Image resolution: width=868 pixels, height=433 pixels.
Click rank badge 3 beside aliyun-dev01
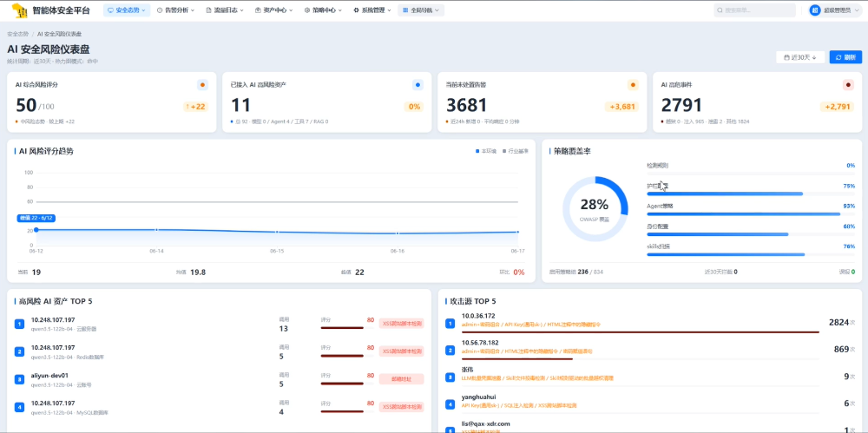[19, 379]
